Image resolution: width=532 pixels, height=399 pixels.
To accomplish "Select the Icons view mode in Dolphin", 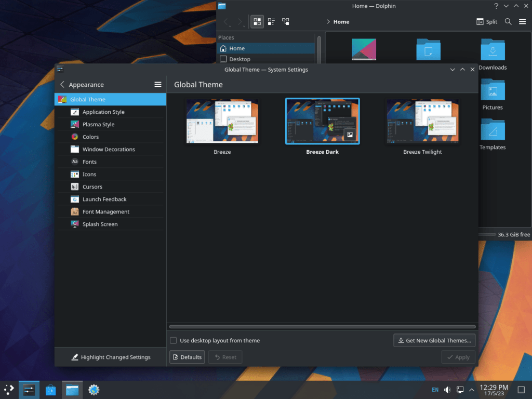I will [x=257, y=21].
